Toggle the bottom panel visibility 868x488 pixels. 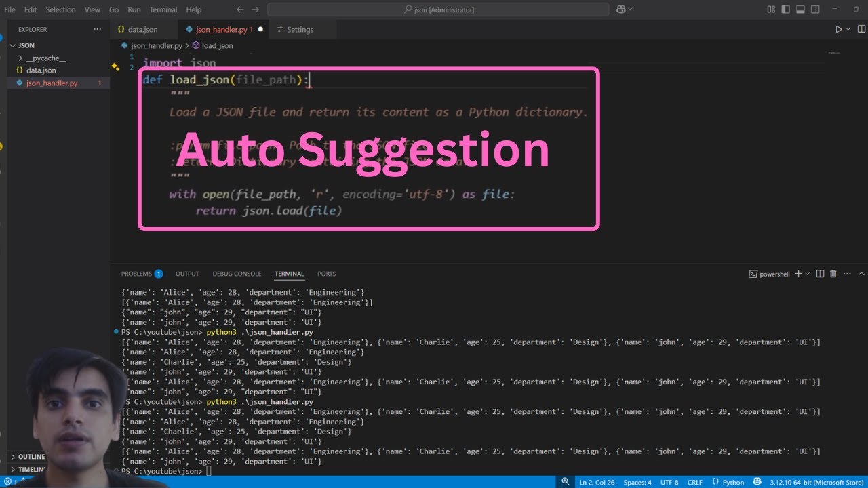coord(800,9)
